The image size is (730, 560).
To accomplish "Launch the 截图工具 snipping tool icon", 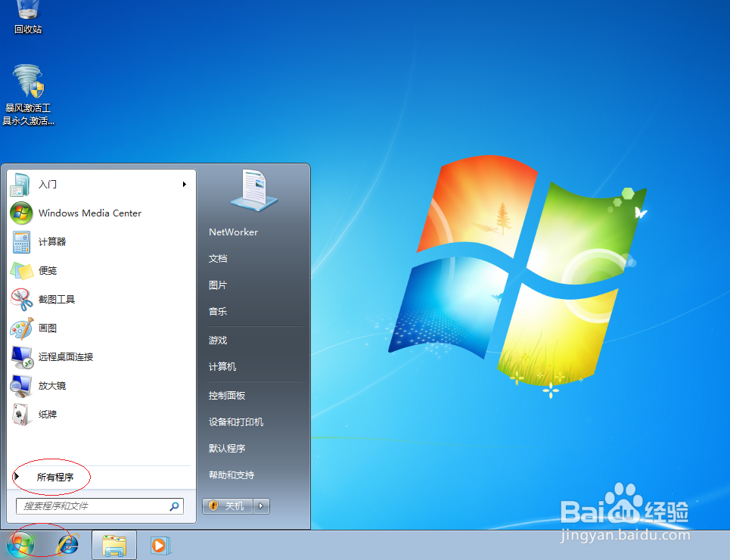I will point(21,300).
